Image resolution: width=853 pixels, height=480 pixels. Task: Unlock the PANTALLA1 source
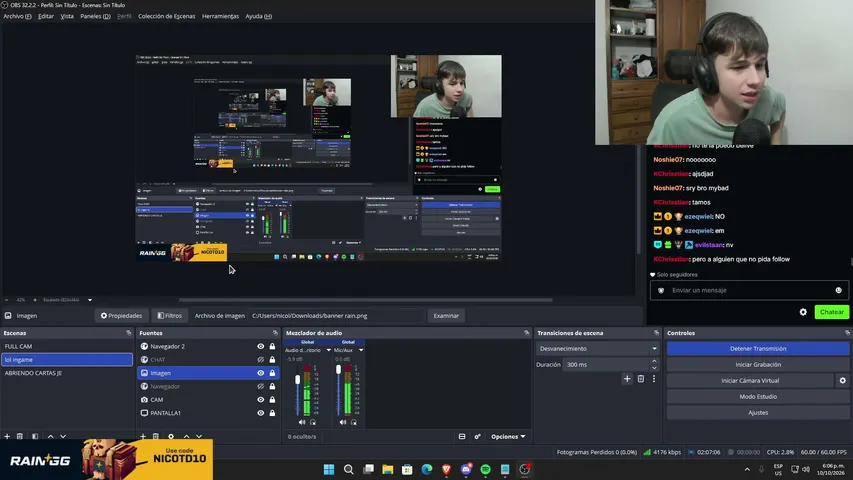[x=273, y=413]
